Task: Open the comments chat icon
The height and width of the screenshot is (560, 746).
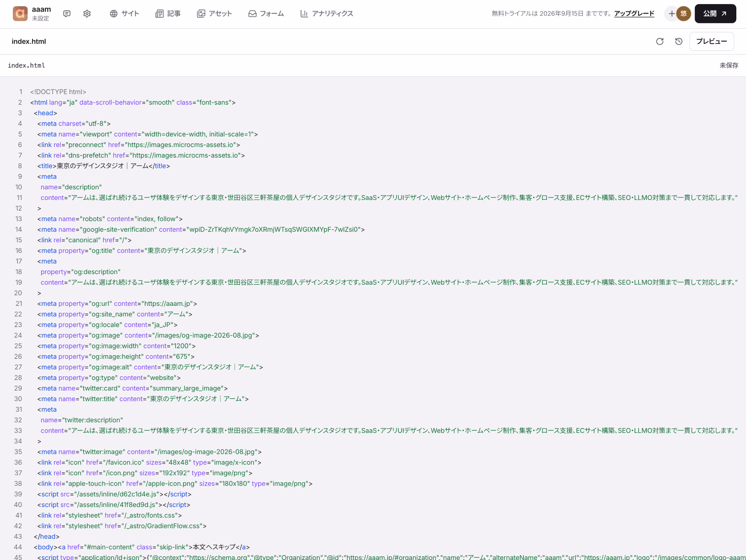Action: coord(67,13)
